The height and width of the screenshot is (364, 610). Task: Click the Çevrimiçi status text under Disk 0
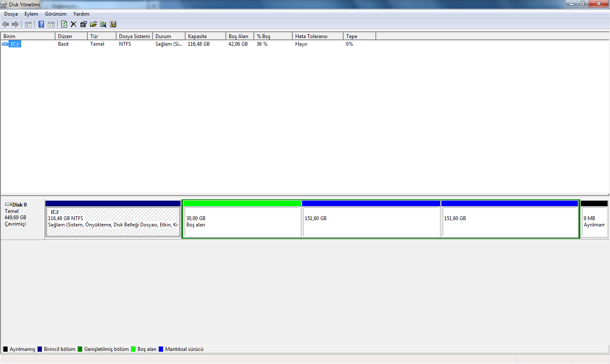tap(15, 224)
